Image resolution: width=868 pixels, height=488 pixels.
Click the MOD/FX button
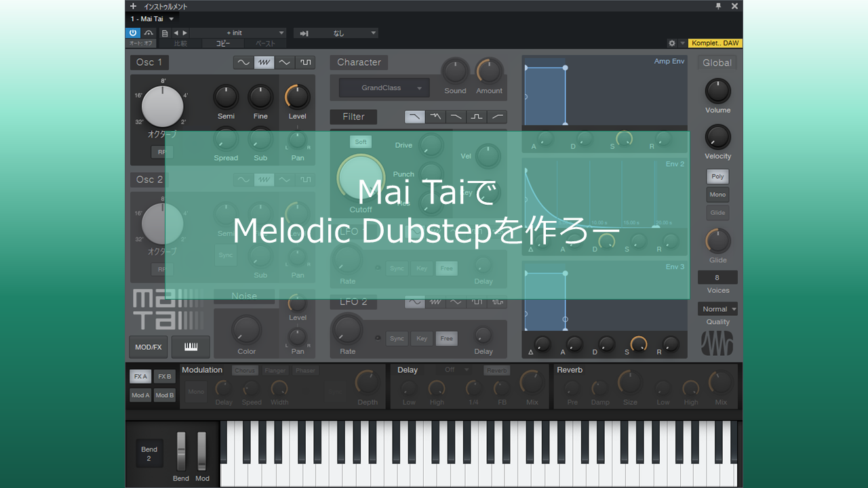(149, 347)
